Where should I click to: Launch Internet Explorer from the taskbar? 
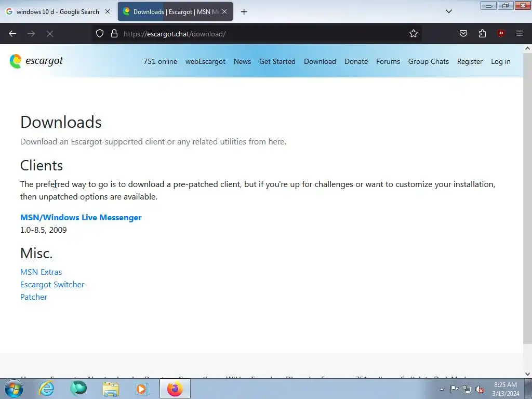click(x=46, y=389)
